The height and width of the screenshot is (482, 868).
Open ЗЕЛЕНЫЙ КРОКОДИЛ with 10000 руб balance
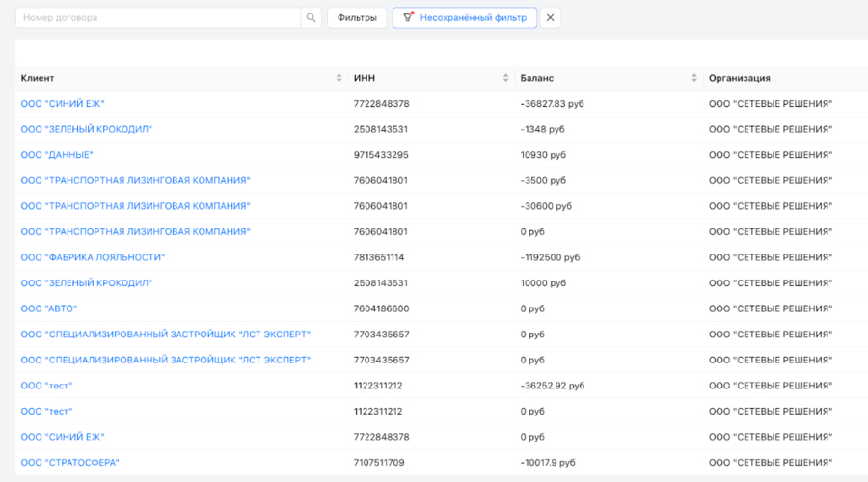coord(86,283)
